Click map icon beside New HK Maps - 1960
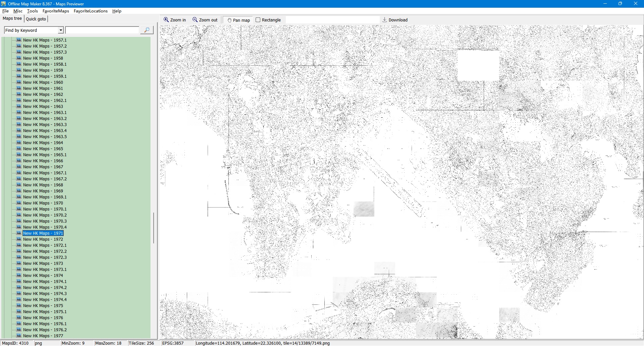Screen dimensions: 644x346 click(x=19, y=82)
